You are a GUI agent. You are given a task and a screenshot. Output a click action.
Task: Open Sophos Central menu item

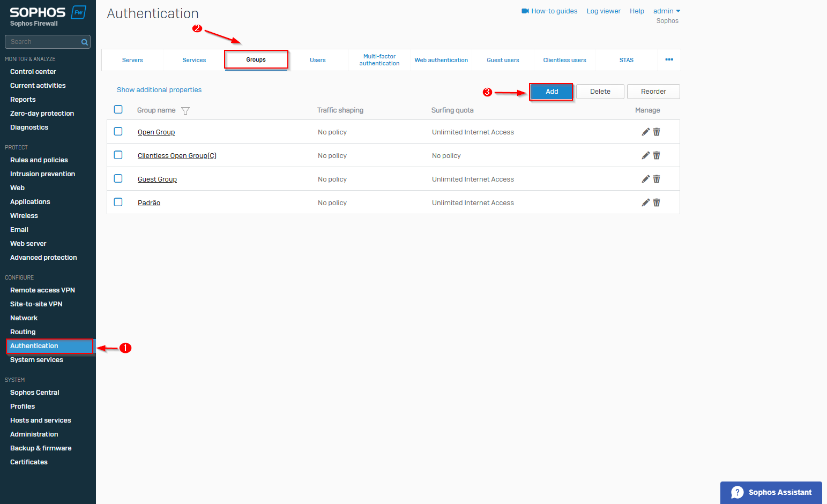35,393
